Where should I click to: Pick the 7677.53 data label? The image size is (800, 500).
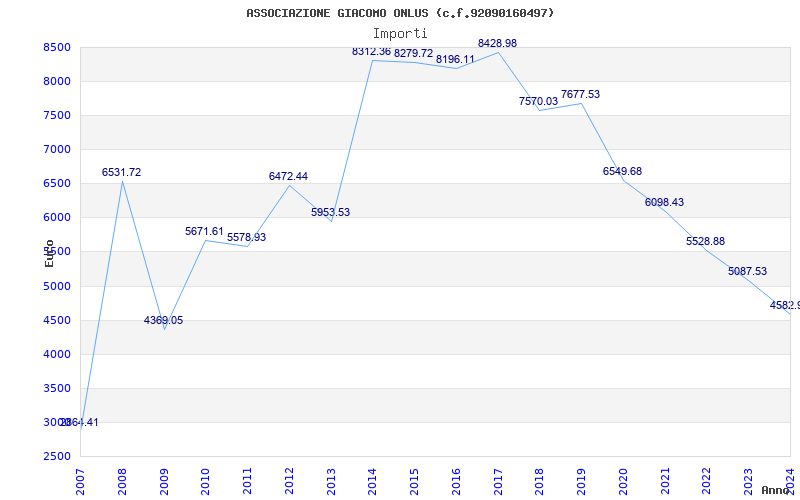point(581,94)
